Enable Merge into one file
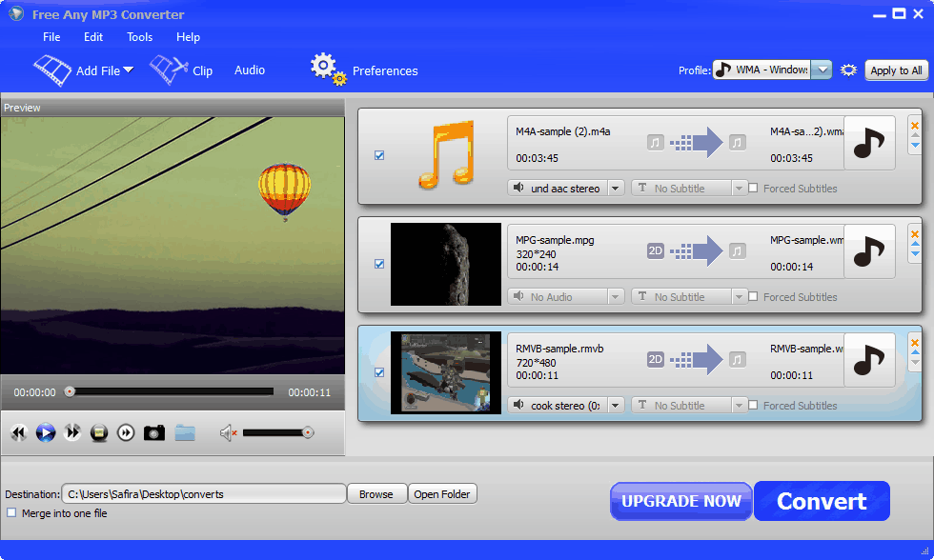 [11, 512]
